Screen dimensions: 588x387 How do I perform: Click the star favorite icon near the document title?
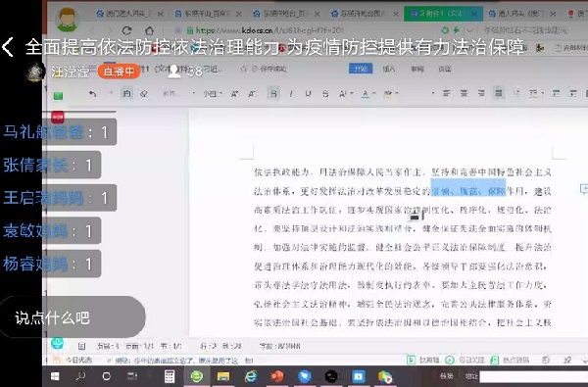243,69
